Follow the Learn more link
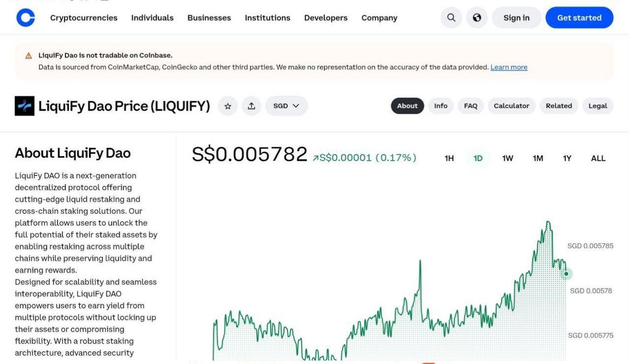 click(x=509, y=67)
